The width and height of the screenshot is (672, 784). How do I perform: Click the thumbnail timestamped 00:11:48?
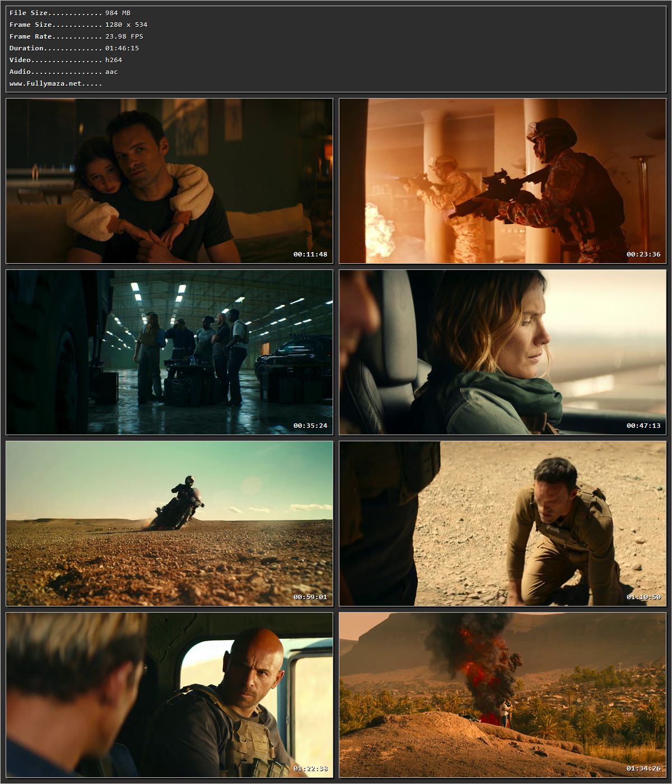pyautogui.click(x=169, y=181)
